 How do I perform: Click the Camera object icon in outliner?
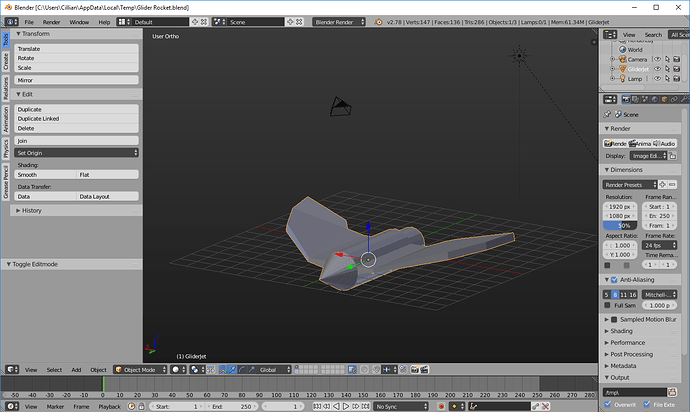[x=621, y=59]
